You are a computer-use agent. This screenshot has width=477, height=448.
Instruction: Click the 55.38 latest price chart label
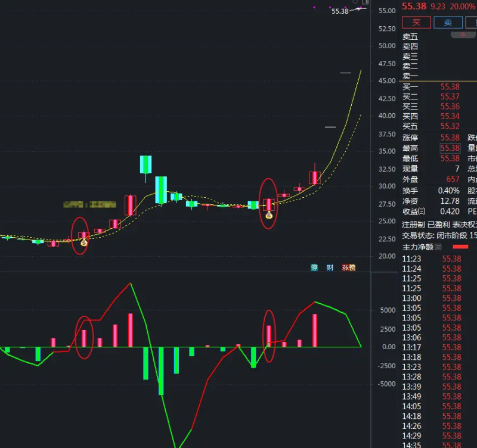pyautogui.click(x=340, y=11)
